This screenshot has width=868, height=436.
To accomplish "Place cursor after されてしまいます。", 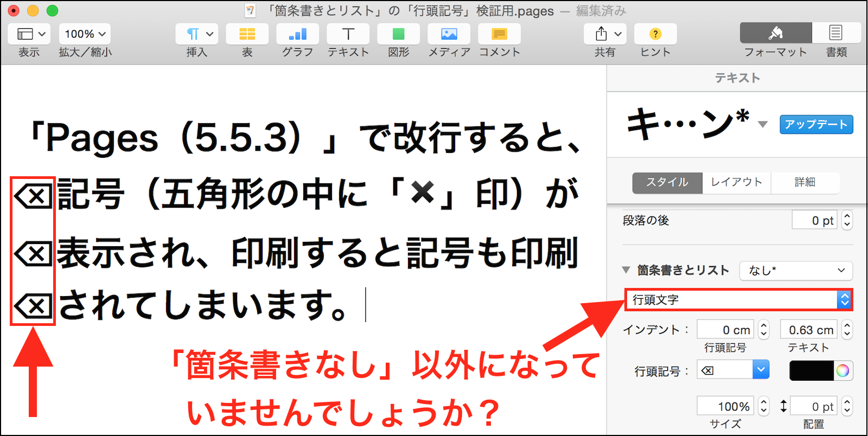I will (x=365, y=305).
